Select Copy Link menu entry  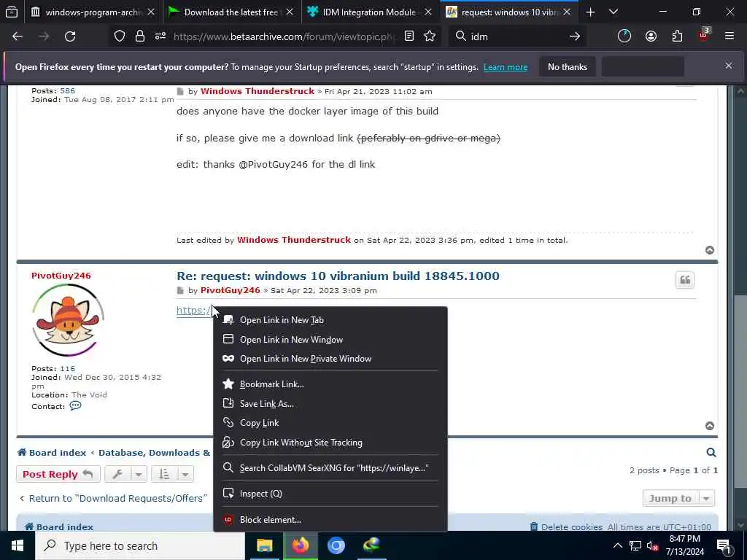click(x=330, y=423)
